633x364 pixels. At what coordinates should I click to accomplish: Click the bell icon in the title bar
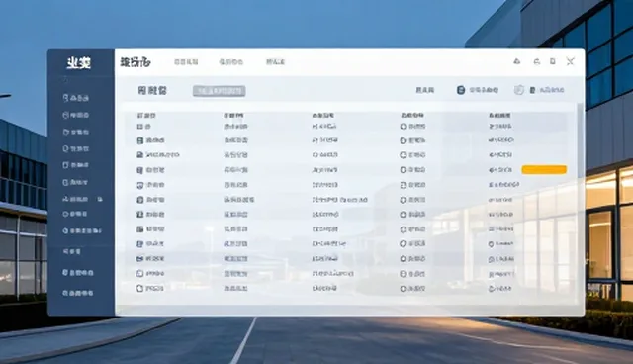click(516, 61)
